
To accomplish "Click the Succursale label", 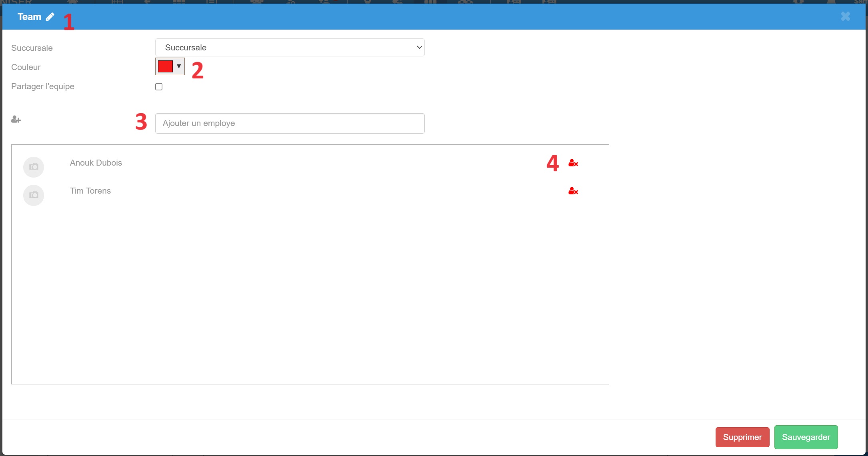I will click(x=32, y=48).
